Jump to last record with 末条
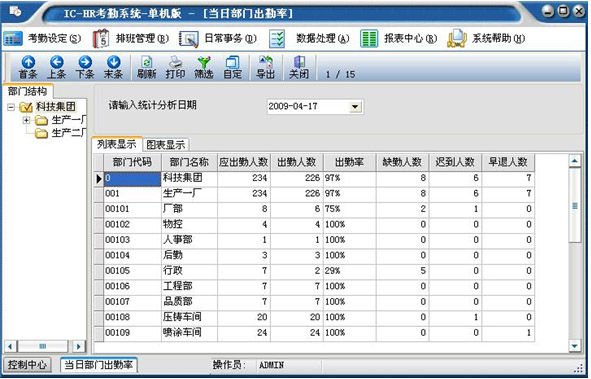 click(113, 67)
